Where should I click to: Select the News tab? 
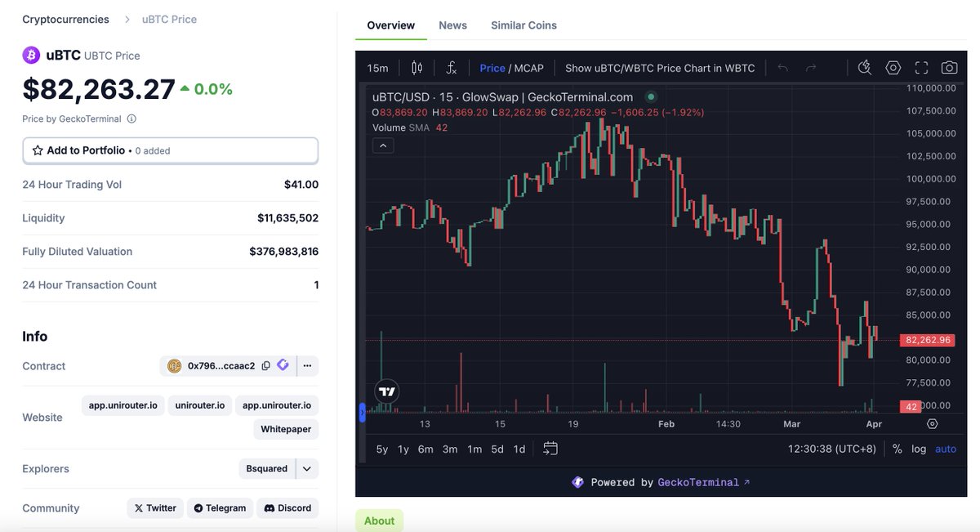[453, 25]
